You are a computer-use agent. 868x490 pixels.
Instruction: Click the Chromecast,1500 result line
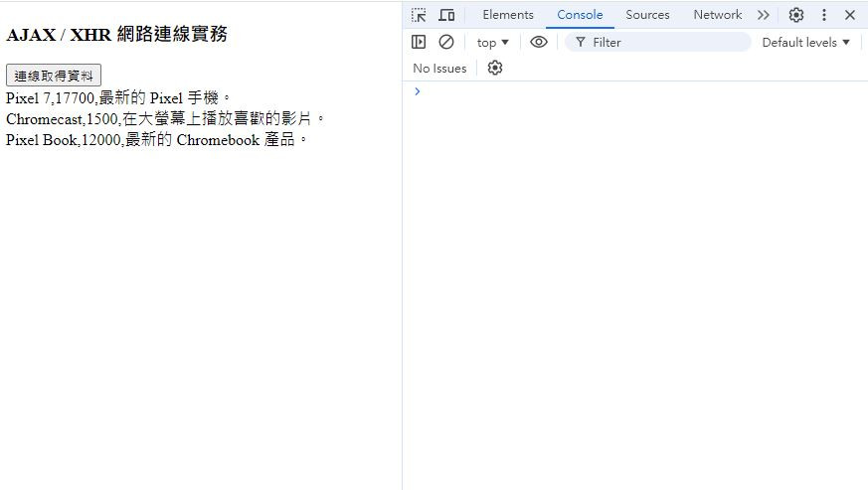pos(165,118)
